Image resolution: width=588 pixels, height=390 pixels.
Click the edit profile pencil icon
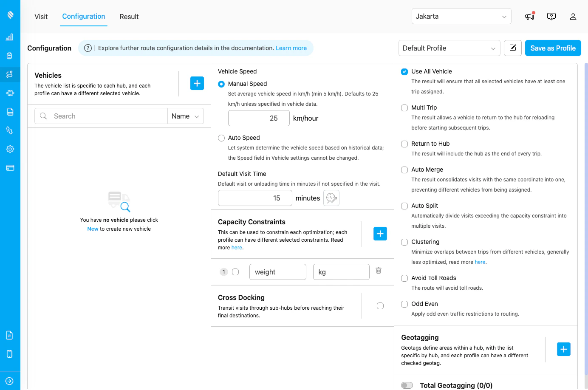(513, 48)
